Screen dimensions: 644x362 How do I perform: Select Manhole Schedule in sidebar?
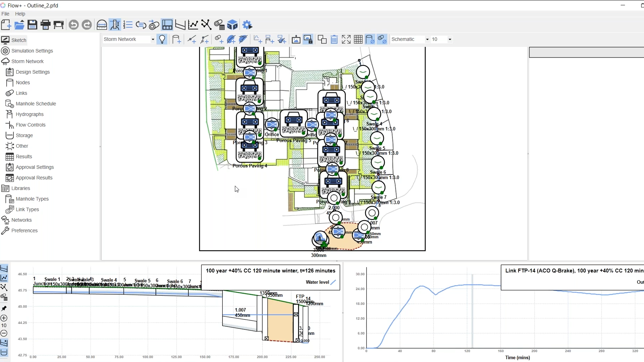click(x=36, y=104)
